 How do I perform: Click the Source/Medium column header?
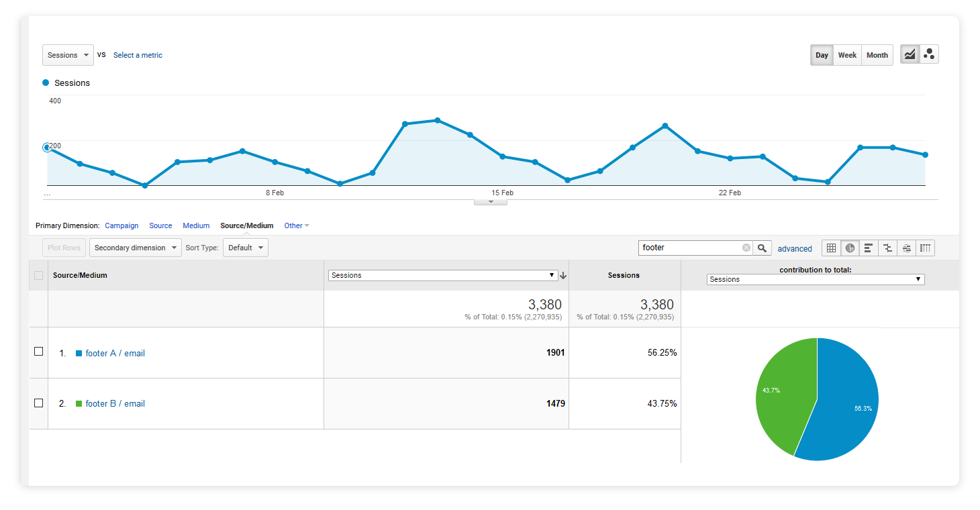tap(80, 275)
